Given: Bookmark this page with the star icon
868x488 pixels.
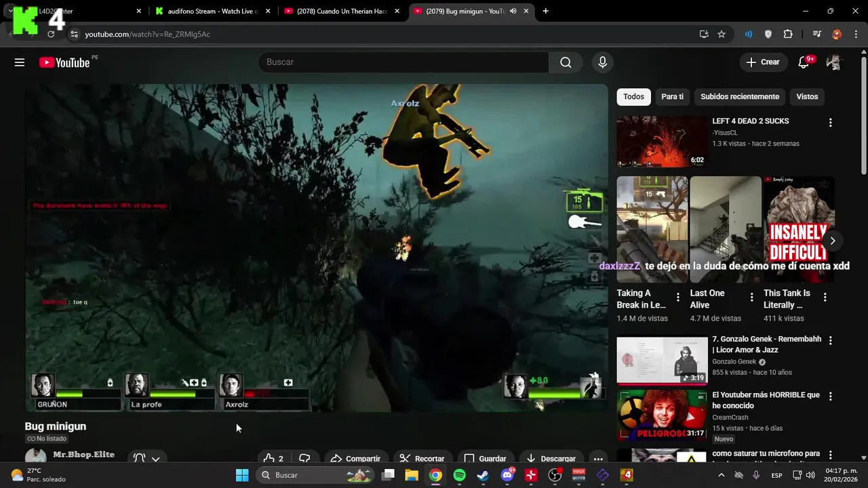Looking at the screenshot, I should coord(722,34).
